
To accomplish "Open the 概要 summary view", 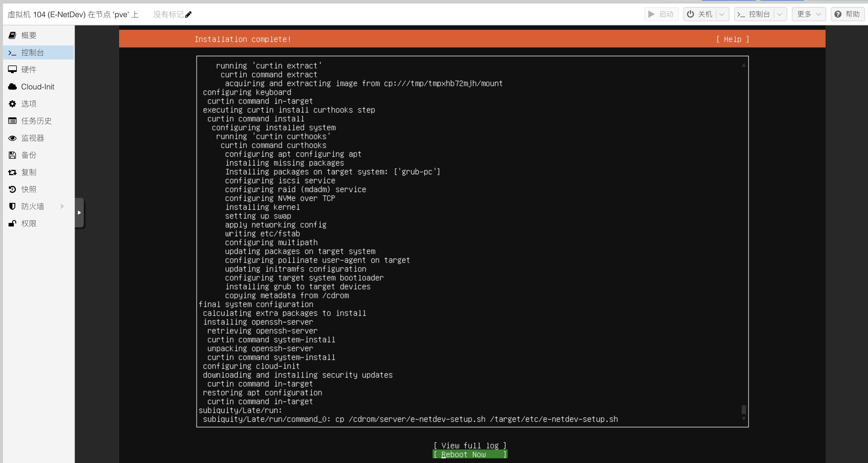I will (x=38, y=35).
